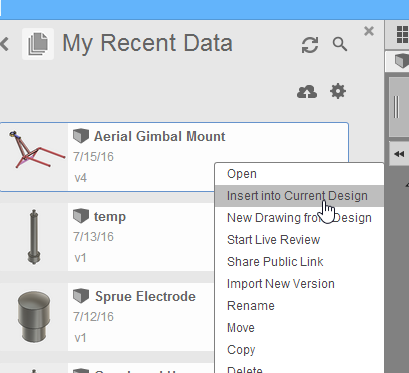Select the temp design thumbnail
The width and height of the screenshot is (409, 373).
pos(34,237)
